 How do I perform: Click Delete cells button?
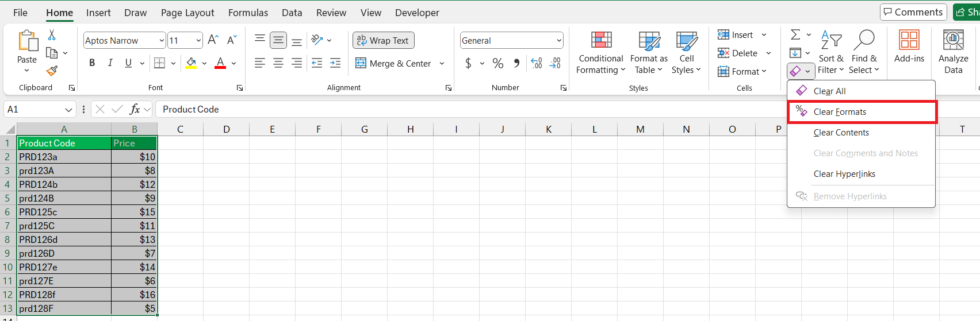(737, 53)
